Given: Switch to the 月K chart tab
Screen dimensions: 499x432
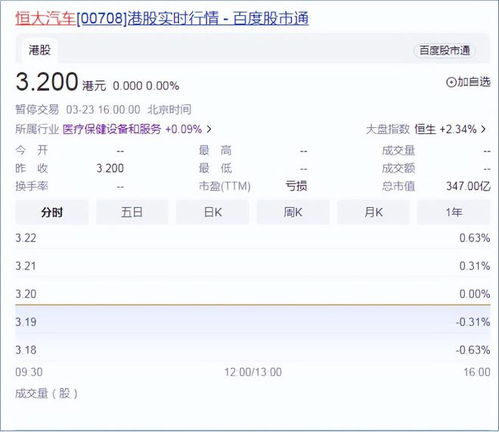Looking at the screenshot, I should (373, 212).
